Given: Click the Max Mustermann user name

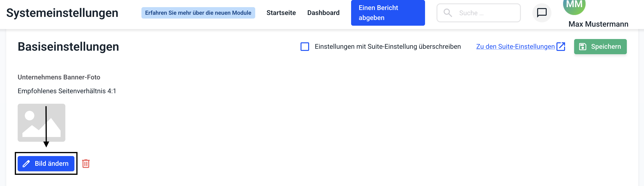Looking at the screenshot, I should click(598, 24).
